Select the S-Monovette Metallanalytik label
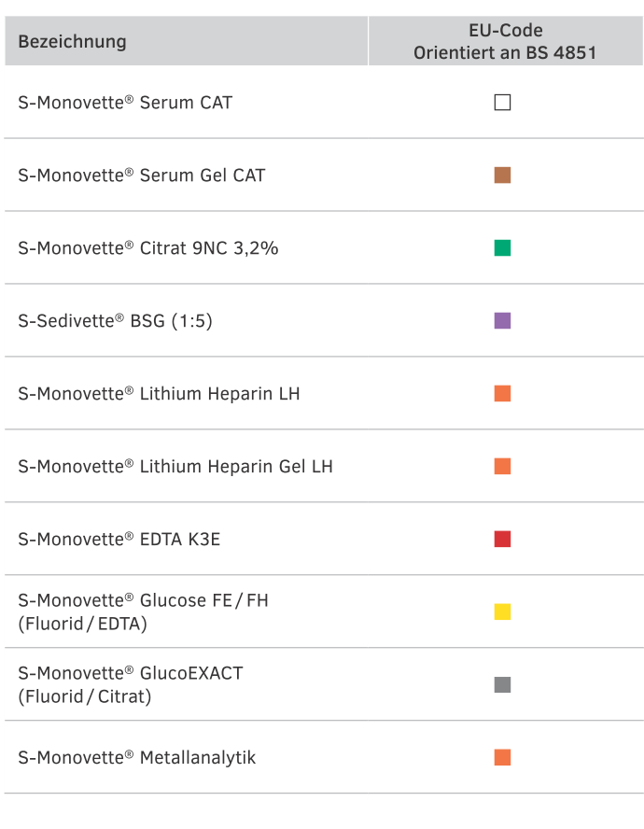This screenshot has width=644, height=829. pyautogui.click(x=136, y=758)
